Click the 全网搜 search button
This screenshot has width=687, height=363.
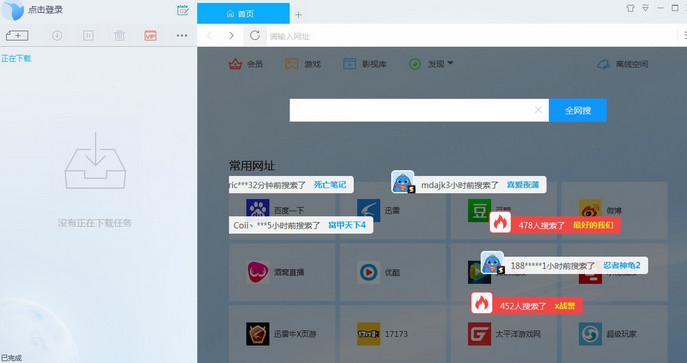pos(577,110)
